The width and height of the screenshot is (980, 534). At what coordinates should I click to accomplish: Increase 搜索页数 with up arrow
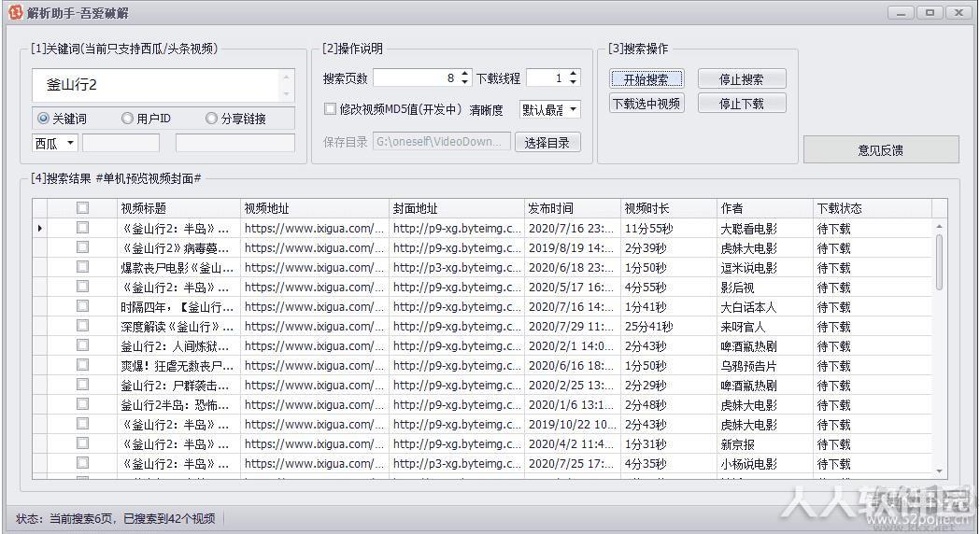(x=464, y=74)
